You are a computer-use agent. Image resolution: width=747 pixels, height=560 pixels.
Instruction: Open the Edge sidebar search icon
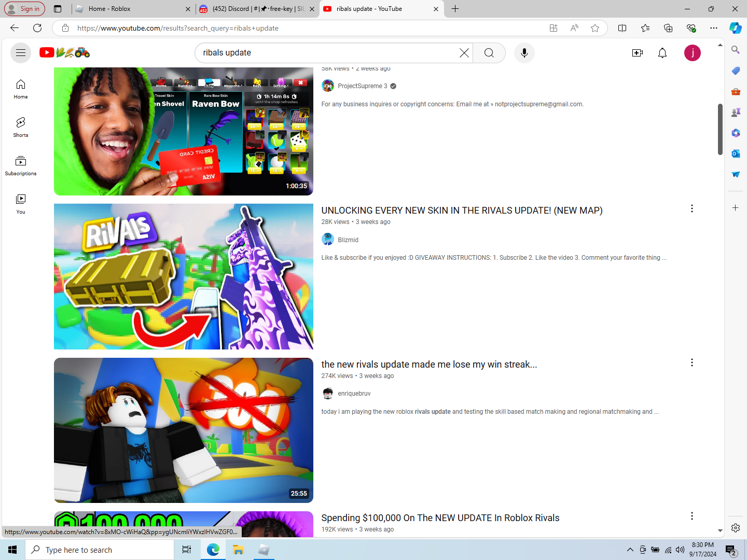(x=736, y=50)
